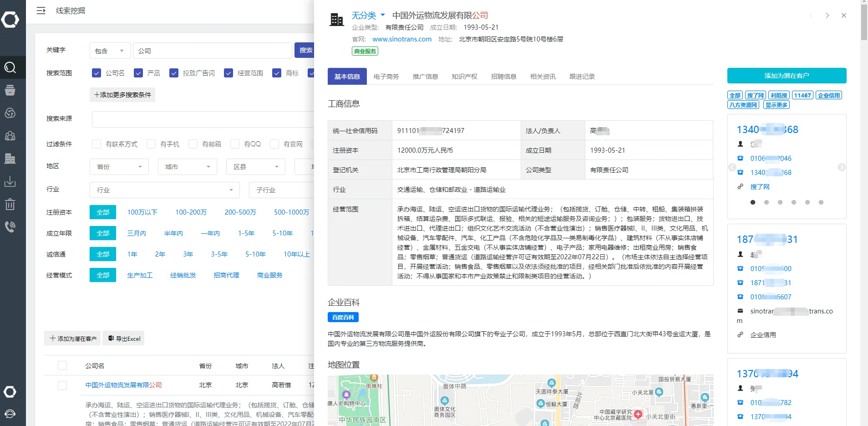The image size is (868, 426).
Task: Open the 省份 province dropdown
Action: coord(119,167)
